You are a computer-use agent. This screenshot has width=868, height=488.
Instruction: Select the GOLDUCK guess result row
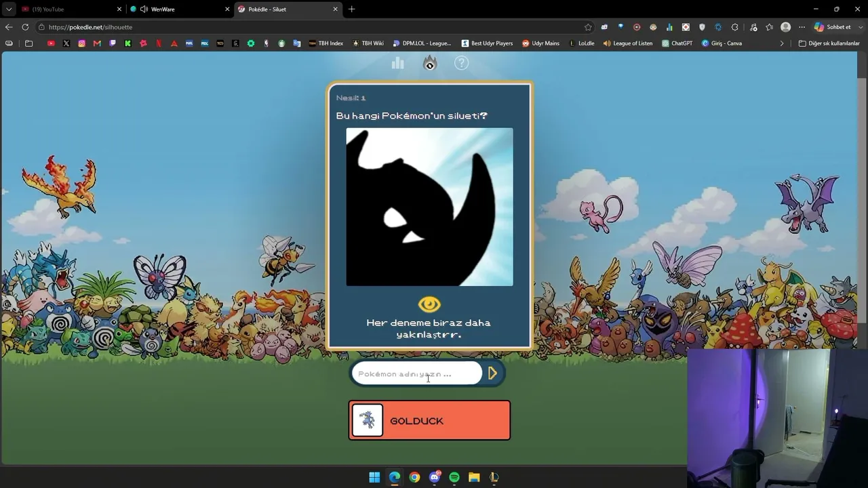pos(429,420)
